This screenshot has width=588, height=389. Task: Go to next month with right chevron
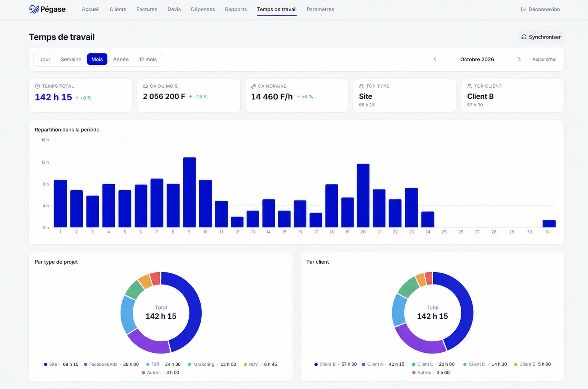519,59
